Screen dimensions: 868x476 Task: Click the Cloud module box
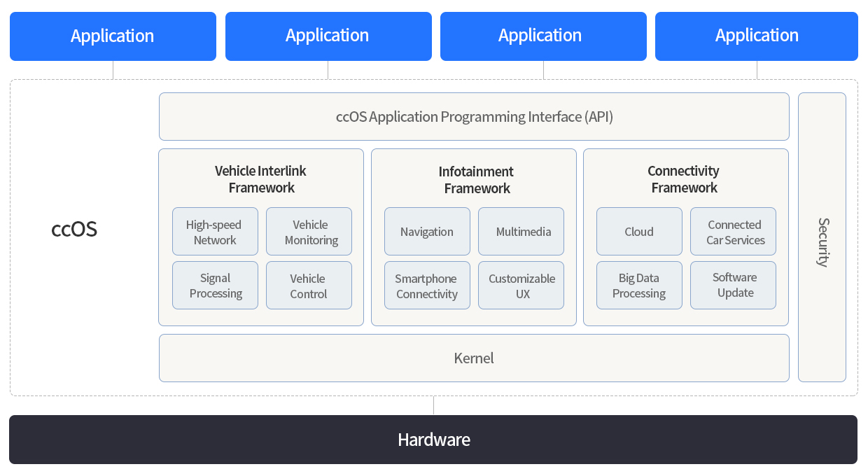coord(639,232)
